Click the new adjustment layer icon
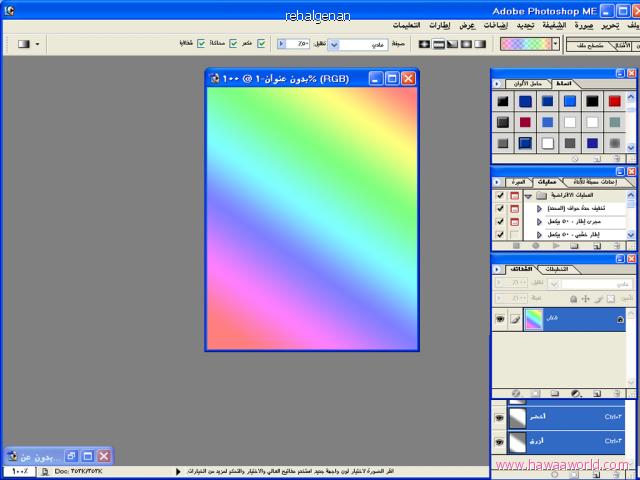640x480 pixels. coord(577,392)
